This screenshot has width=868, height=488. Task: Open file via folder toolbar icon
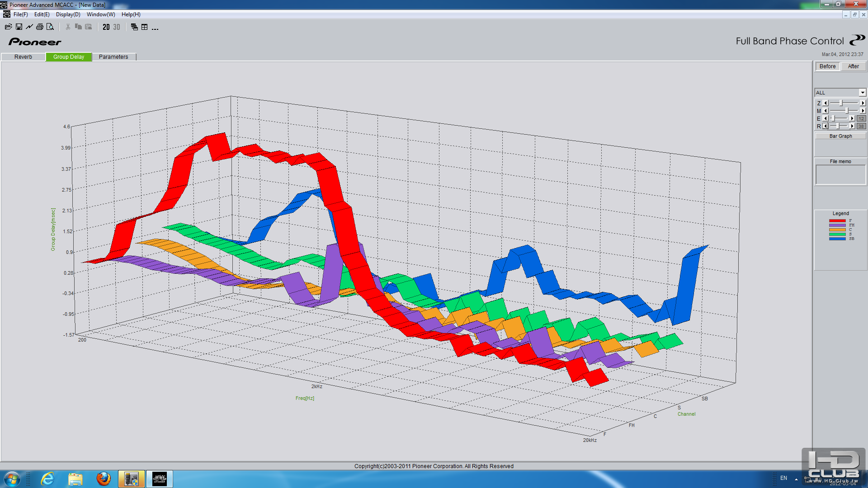[x=8, y=27]
